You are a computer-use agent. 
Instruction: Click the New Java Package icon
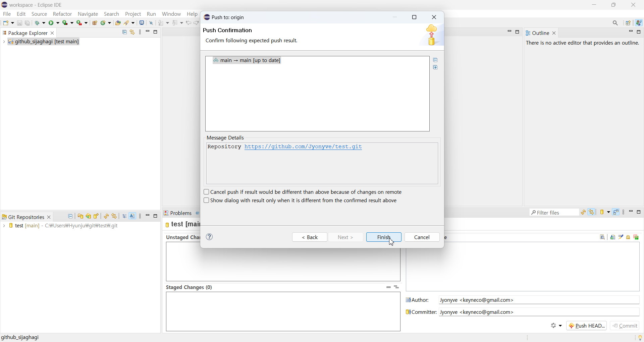(95, 23)
